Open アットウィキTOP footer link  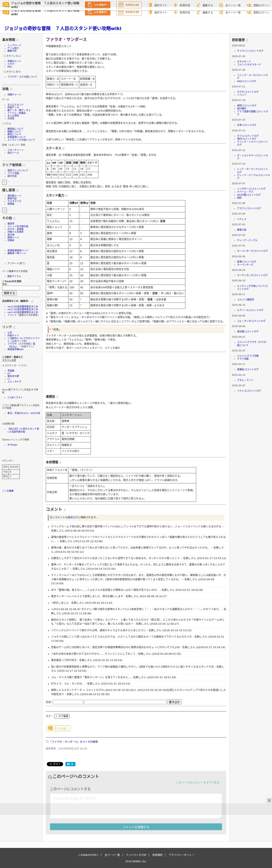(x=136, y=855)
